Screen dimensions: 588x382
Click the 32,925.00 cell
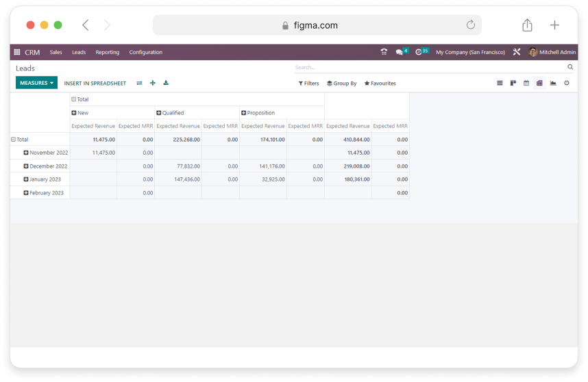coord(263,179)
